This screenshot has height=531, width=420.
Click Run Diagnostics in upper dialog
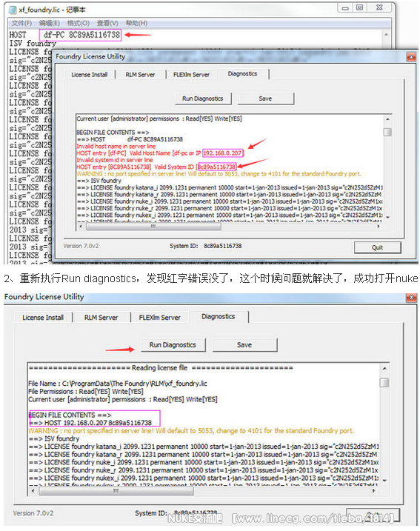203,98
